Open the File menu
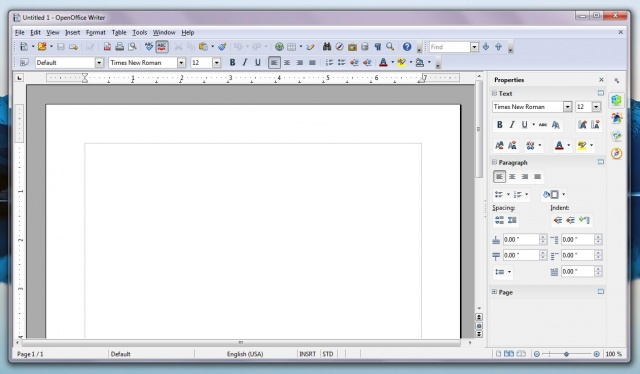Image resolution: width=640 pixels, height=374 pixels. pyautogui.click(x=20, y=32)
